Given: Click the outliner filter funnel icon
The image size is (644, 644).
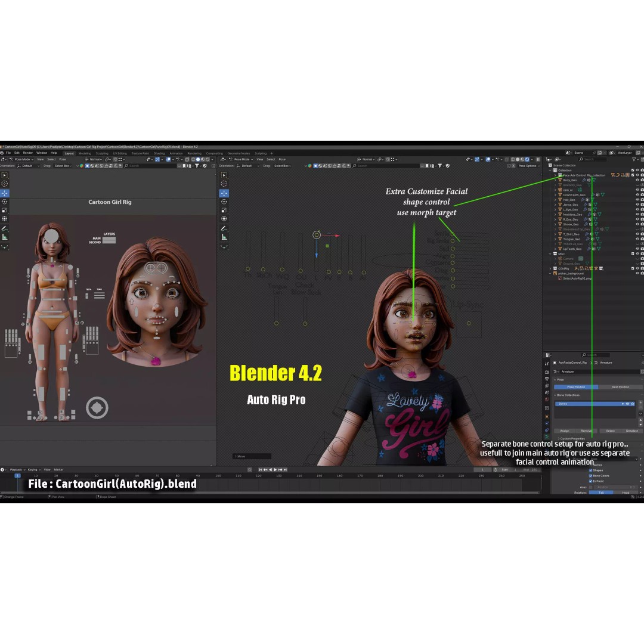Looking at the screenshot, I should click(x=634, y=159).
